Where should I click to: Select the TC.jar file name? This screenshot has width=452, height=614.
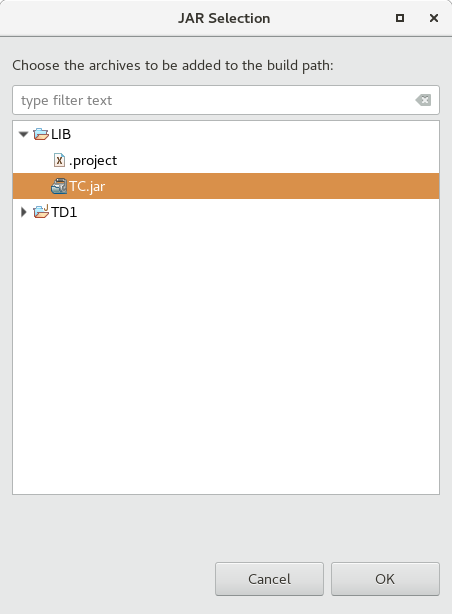click(x=87, y=186)
